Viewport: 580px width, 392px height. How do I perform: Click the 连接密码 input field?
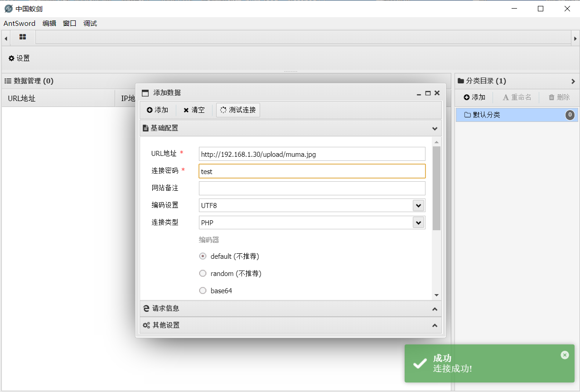tap(312, 171)
